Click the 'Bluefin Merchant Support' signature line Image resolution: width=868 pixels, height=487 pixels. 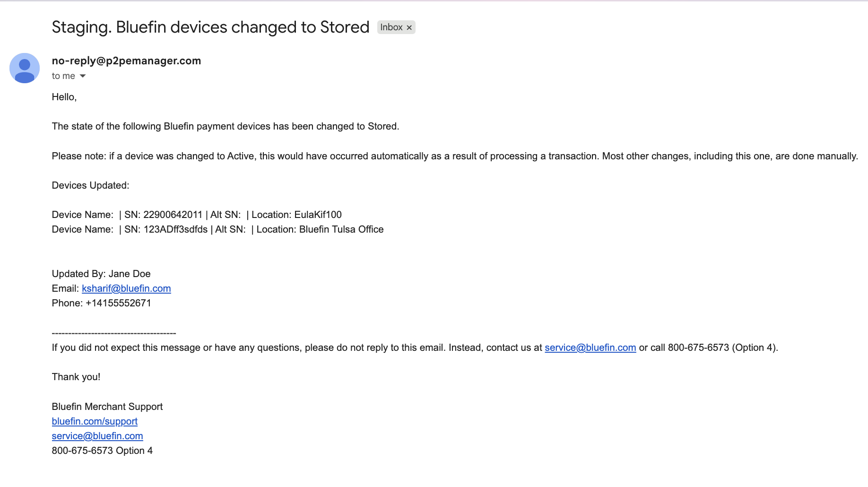pyautogui.click(x=107, y=407)
